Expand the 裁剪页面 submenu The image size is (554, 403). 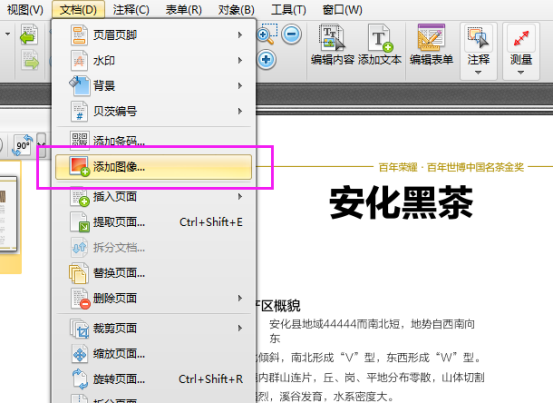coord(154,328)
